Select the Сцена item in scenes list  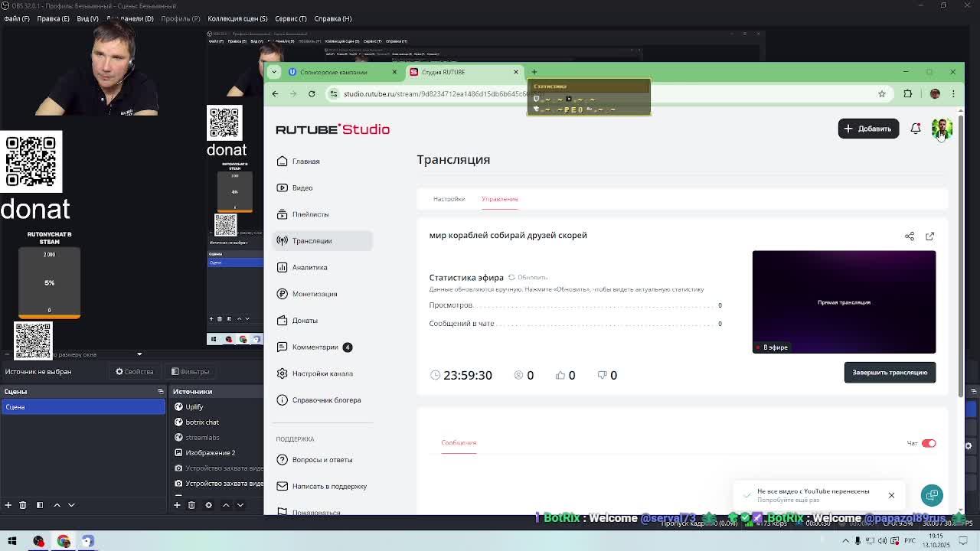(83, 407)
